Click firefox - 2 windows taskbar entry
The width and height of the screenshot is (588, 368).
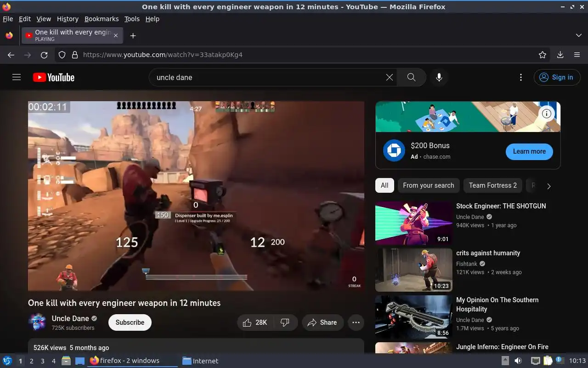132,361
